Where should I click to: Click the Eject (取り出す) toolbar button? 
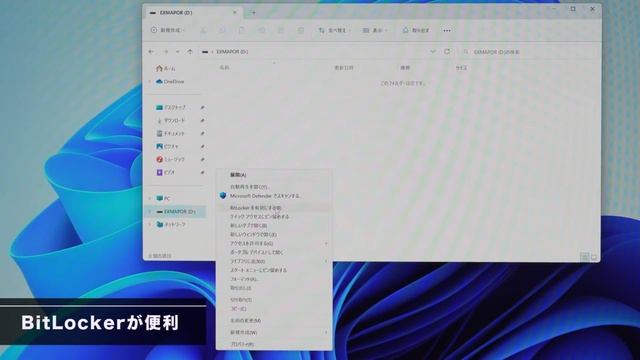(x=416, y=31)
